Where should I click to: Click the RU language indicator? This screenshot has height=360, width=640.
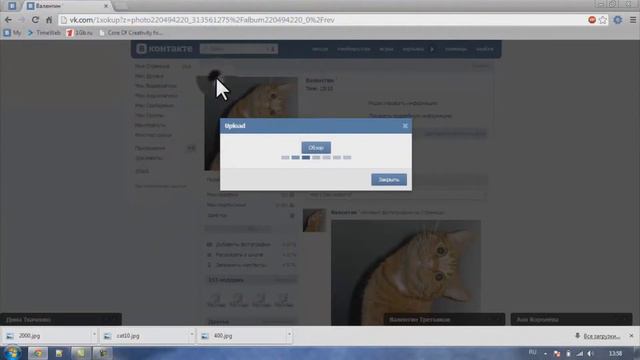[533, 352]
